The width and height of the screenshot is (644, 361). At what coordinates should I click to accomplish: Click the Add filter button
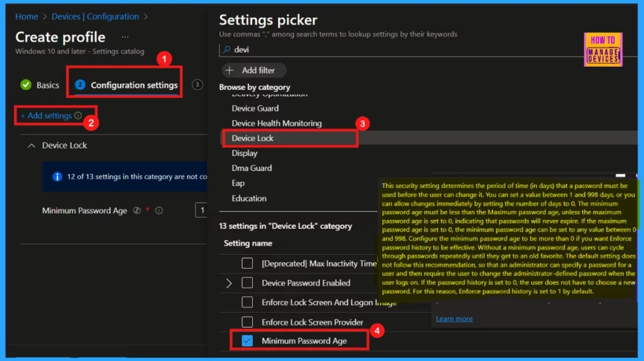(254, 70)
